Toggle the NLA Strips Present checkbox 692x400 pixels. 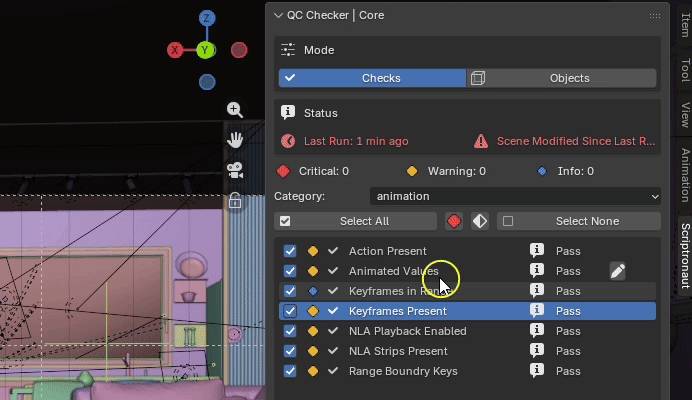[x=290, y=351]
